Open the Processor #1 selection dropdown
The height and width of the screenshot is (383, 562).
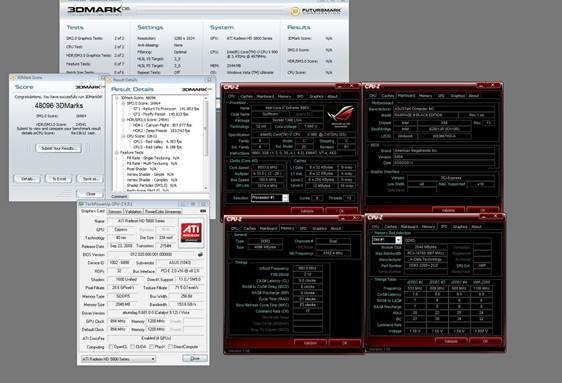point(270,198)
